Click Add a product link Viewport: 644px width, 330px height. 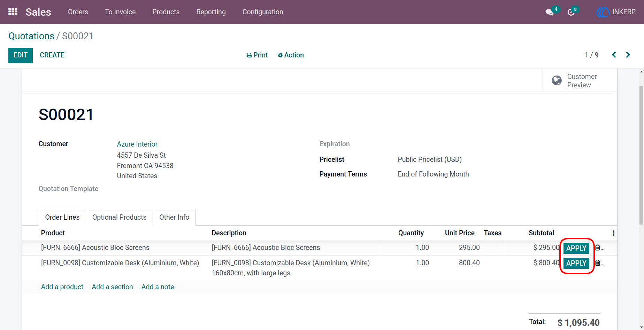[x=62, y=287]
